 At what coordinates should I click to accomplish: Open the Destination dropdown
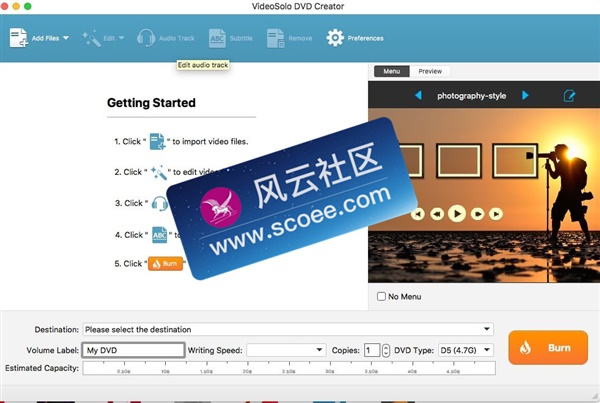[x=288, y=329]
